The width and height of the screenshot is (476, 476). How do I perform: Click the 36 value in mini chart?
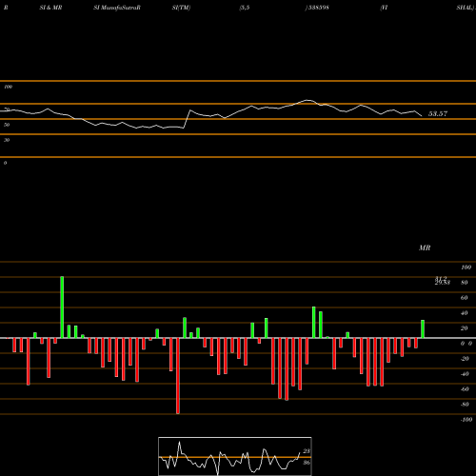click(x=307, y=463)
